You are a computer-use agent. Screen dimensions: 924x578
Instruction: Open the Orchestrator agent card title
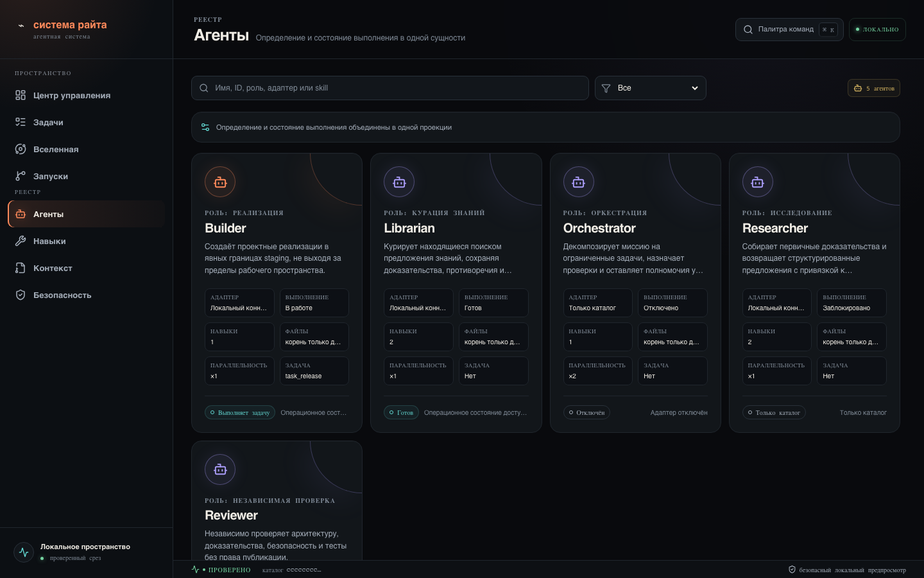599,228
